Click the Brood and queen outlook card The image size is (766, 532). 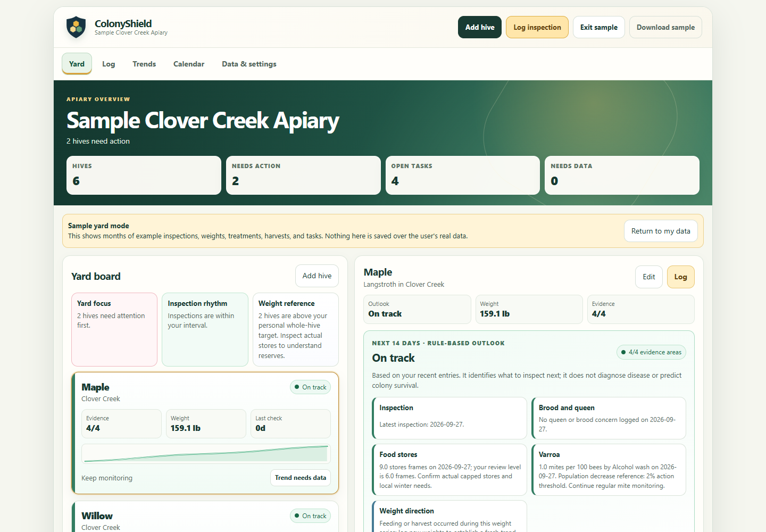click(609, 418)
